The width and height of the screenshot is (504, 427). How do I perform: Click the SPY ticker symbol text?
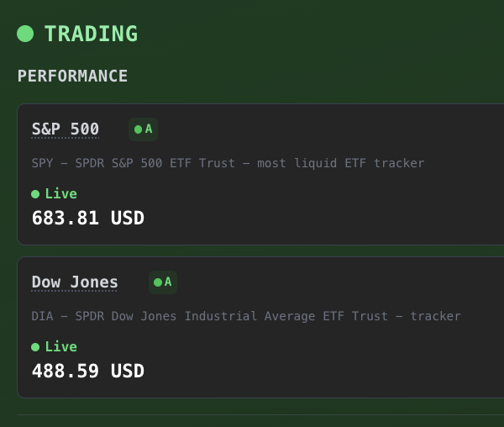(43, 163)
